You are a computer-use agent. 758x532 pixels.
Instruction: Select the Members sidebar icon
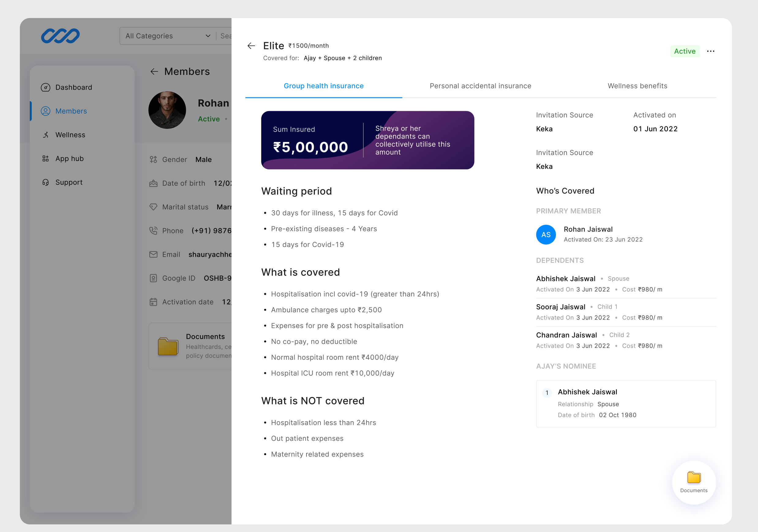click(x=46, y=111)
